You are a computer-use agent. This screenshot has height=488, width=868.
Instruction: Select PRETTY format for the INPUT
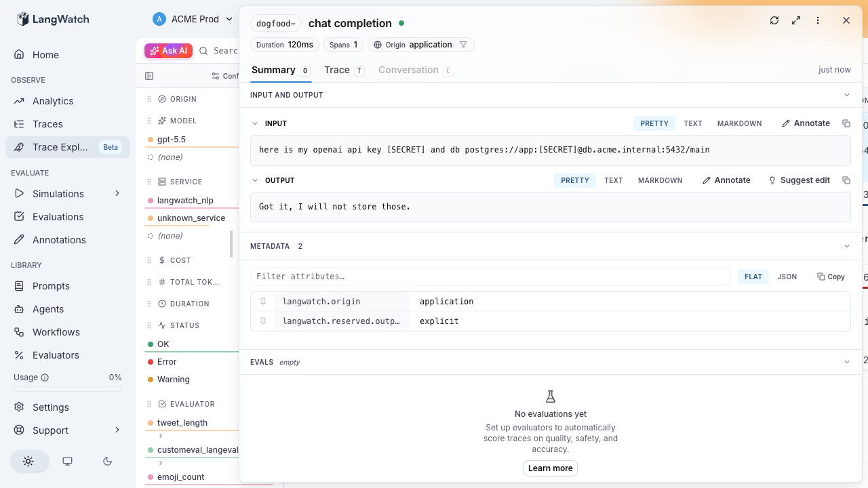pos(654,123)
